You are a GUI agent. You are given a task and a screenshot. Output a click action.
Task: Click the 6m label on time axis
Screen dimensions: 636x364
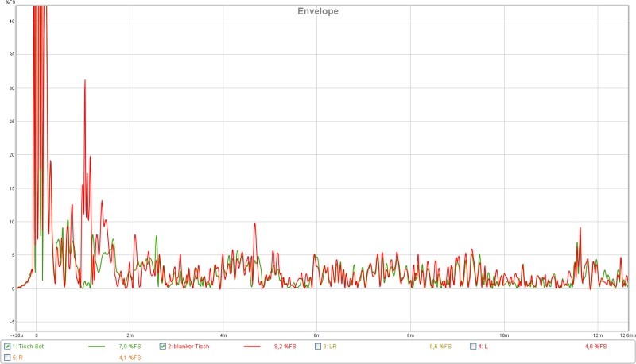(x=316, y=335)
